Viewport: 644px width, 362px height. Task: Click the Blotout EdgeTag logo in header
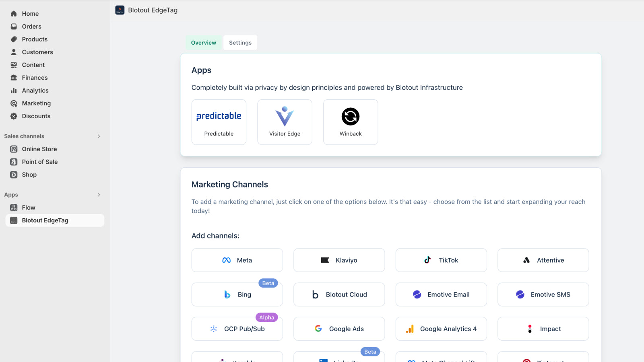pyautogui.click(x=120, y=10)
